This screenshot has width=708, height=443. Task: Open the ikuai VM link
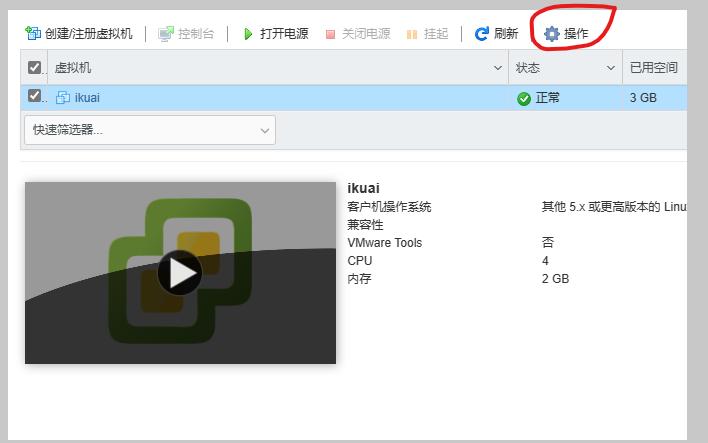coord(87,98)
